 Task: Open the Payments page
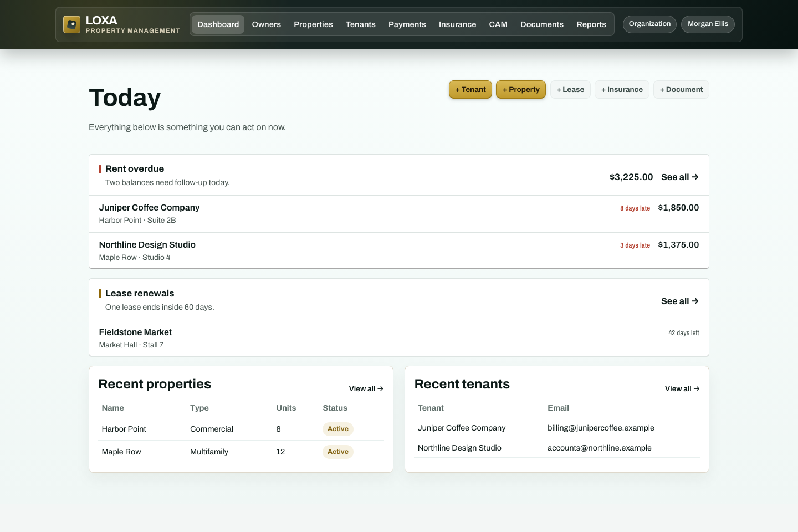point(407,24)
